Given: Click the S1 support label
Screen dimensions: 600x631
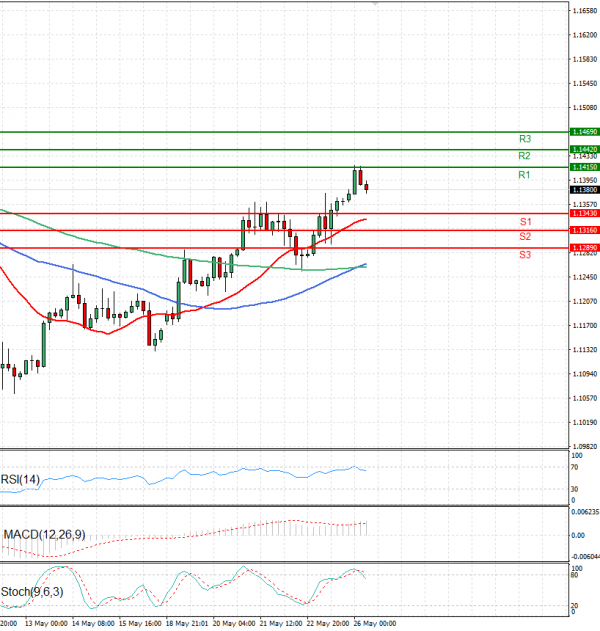Looking at the screenshot, I should (526, 222).
